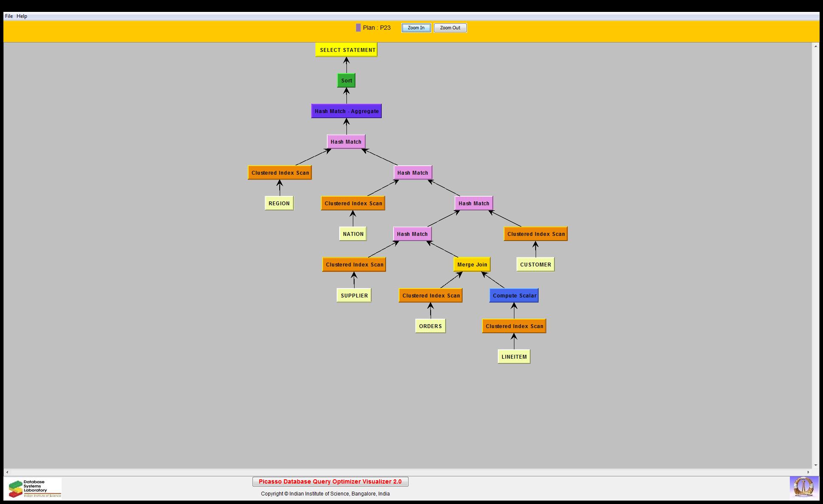This screenshot has height=504, width=823.
Task: Click the purple Plan P23 color swatch
Action: 358,28
